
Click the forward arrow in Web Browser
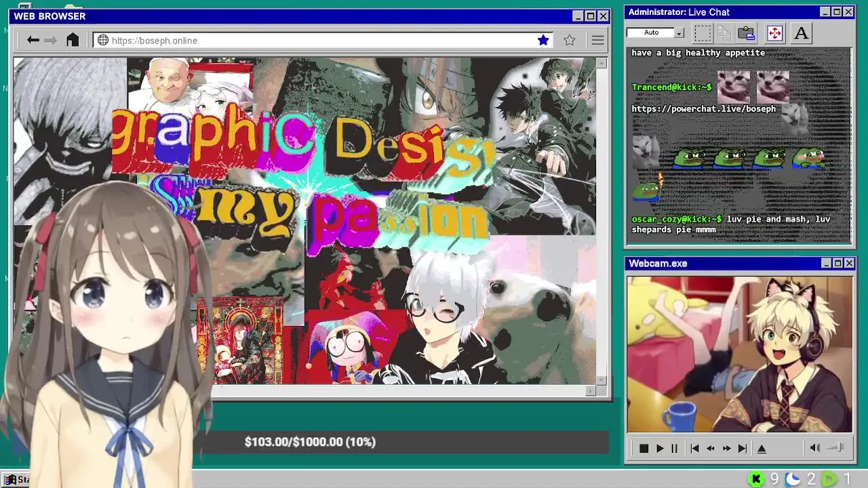[x=51, y=40]
